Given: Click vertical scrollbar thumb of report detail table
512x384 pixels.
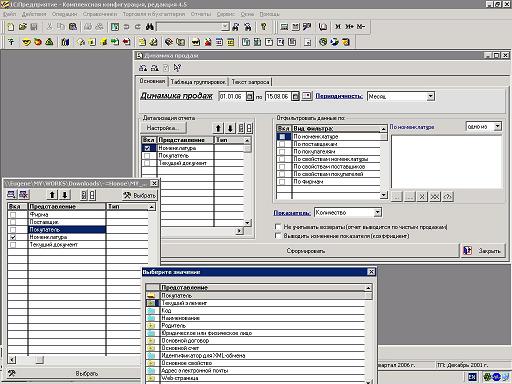Looking at the screenshot, I should pos(247,149).
